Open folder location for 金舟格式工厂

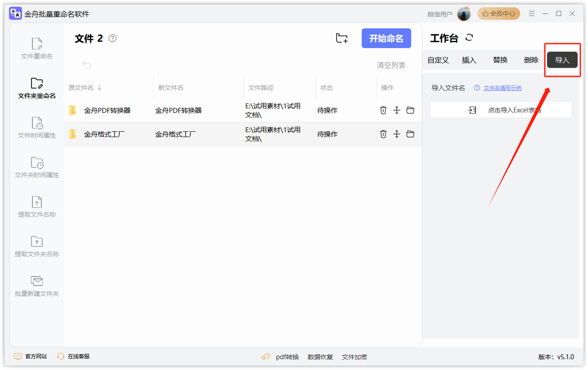point(410,134)
